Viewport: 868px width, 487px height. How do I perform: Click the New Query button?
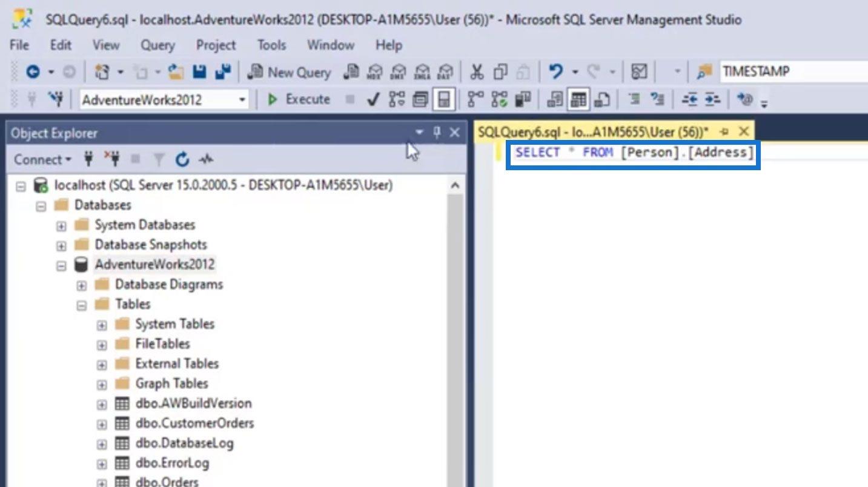[291, 72]
